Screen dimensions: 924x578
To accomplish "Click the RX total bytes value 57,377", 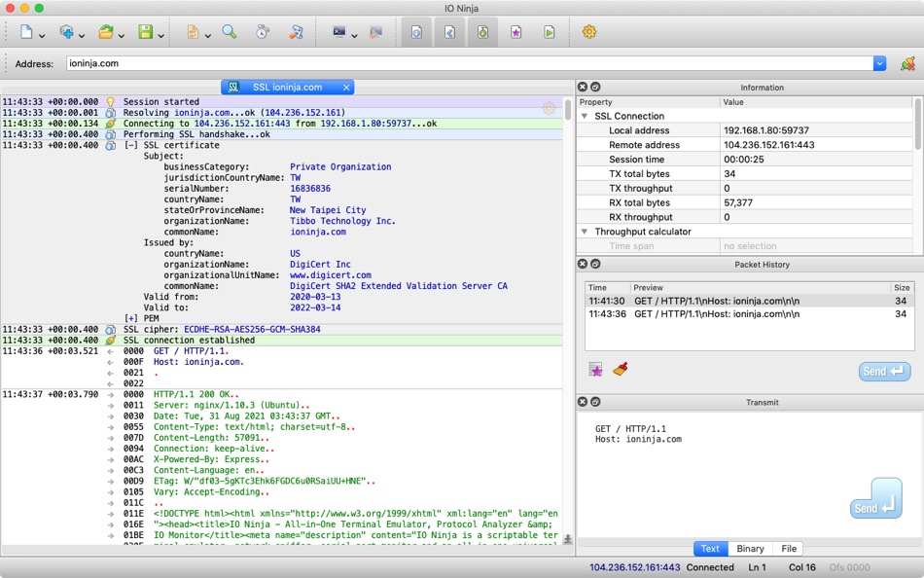I will (738, 202).
